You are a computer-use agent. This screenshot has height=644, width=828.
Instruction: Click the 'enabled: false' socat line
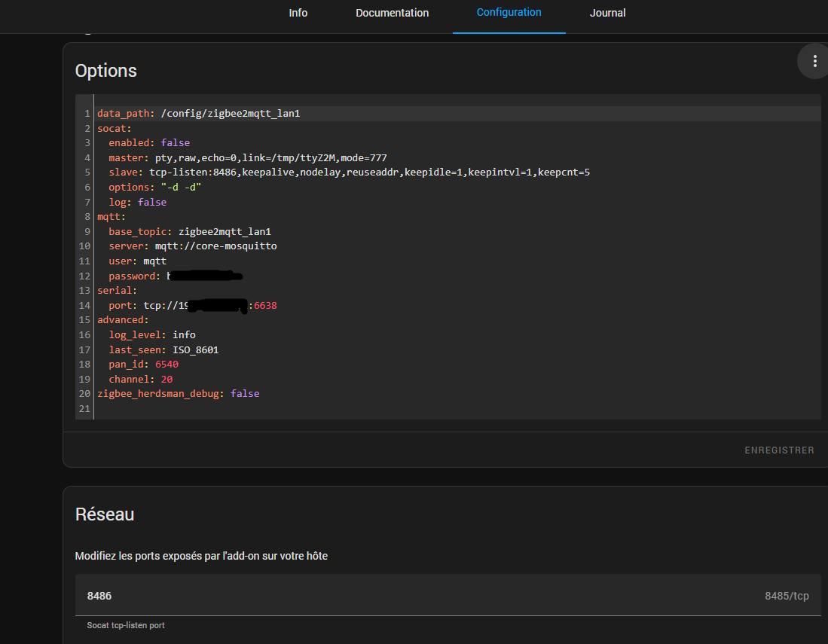149,143
